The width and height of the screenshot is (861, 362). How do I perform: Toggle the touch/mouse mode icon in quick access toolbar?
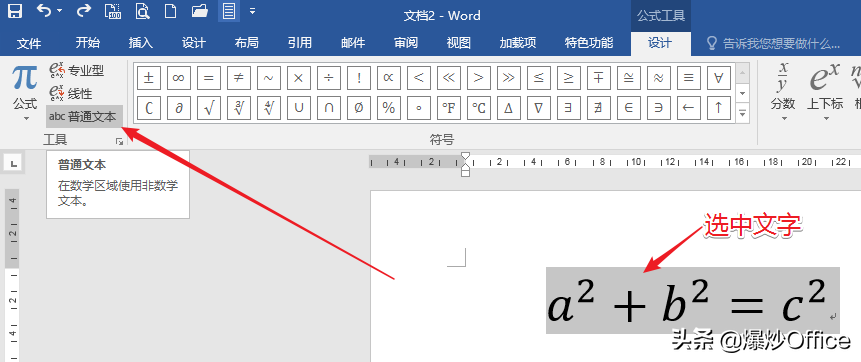(x=229, y=11)
